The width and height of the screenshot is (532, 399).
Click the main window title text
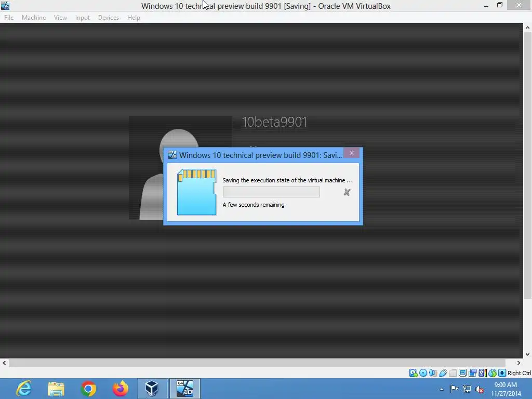tap(265, 6)
